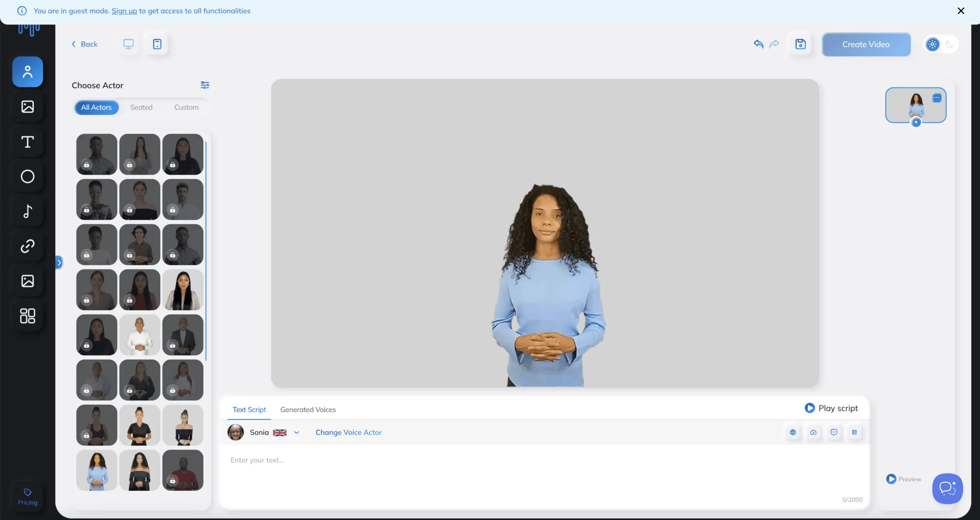Click Change Voice Actor link
This screenshot has width=980, height=520.
tap(349, 433)
